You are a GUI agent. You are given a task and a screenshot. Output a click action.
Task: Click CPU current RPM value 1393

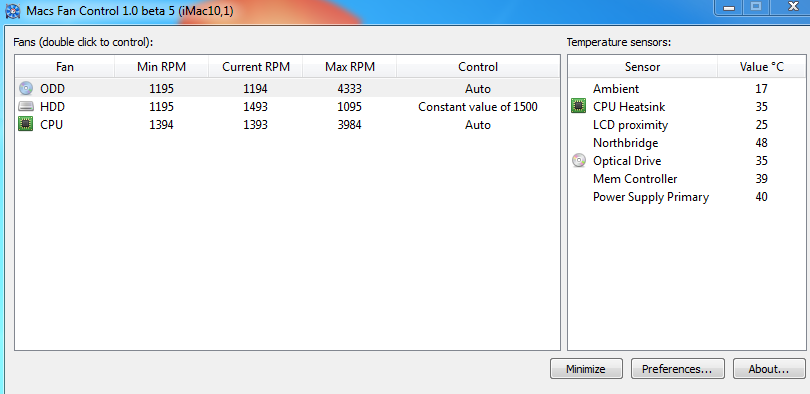(x=255, y=125)
